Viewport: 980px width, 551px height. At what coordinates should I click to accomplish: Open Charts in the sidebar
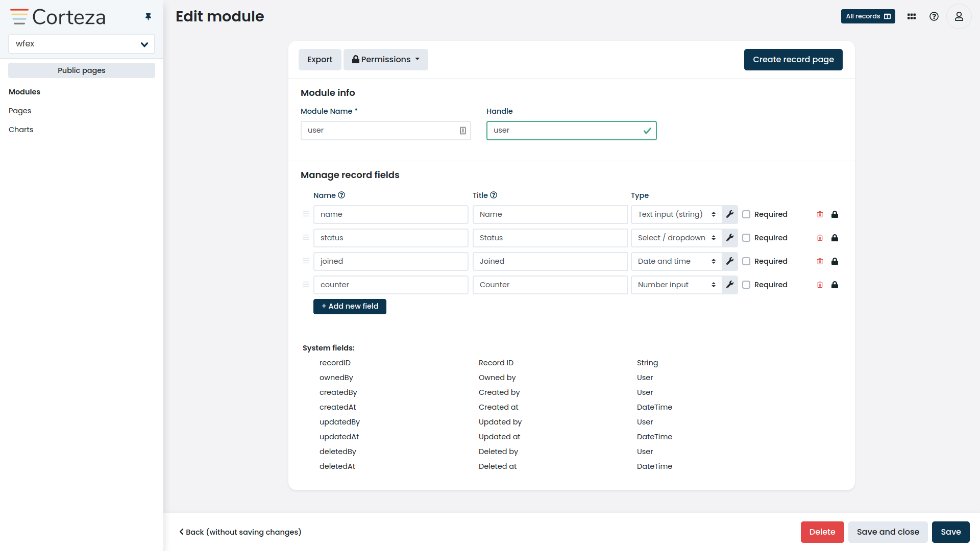tap(21, 130)
